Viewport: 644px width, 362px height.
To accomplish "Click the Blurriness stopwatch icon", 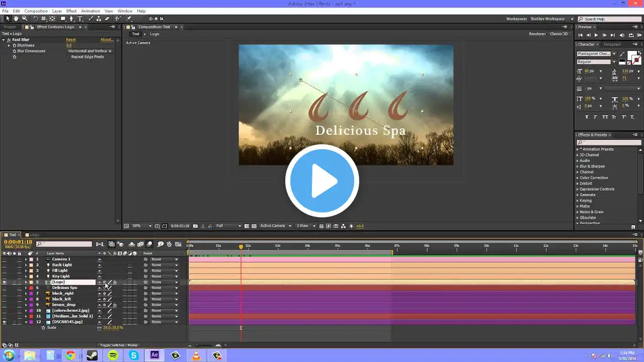I will coord(14,45).
